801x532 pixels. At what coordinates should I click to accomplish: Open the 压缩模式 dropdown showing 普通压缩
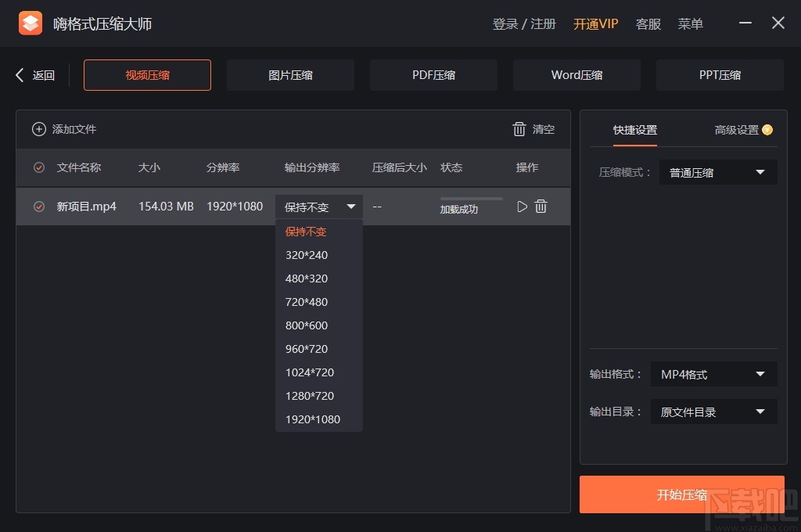point(717,172)
